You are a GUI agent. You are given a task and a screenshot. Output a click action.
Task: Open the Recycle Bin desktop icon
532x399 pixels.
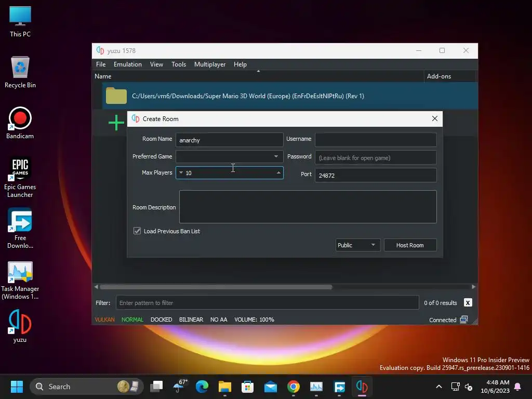pyautogui.click(x=20, y=72)
